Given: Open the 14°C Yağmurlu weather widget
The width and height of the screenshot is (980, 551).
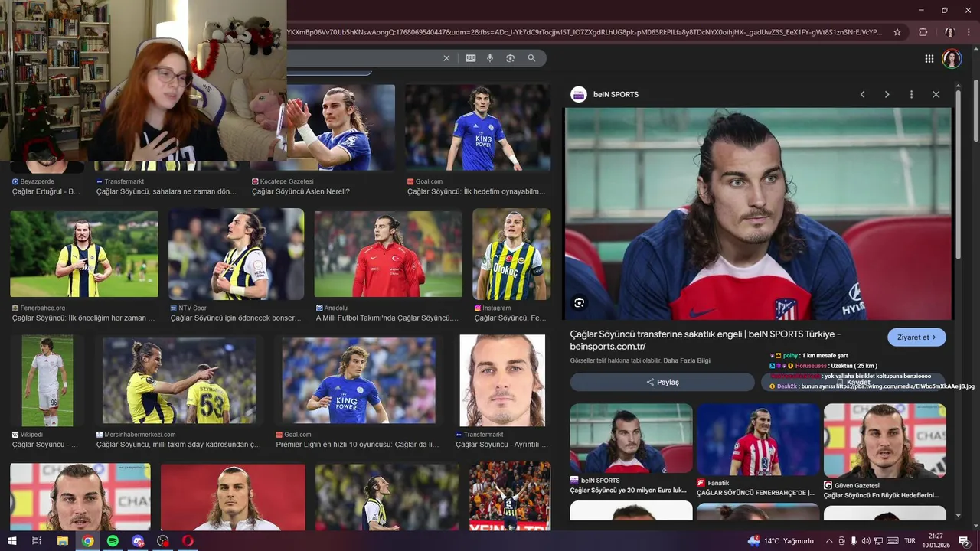Looking at the screenshot, I should (x=781, y=541).
